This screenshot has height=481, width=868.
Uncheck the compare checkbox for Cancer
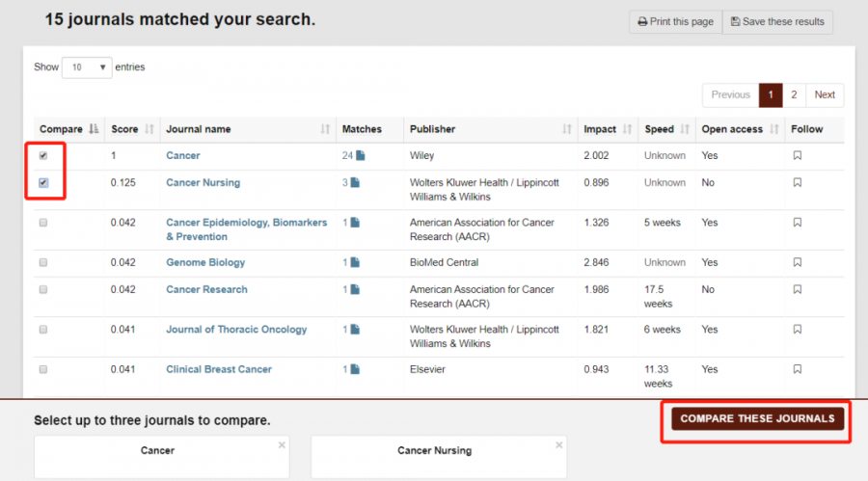point(43,155)
